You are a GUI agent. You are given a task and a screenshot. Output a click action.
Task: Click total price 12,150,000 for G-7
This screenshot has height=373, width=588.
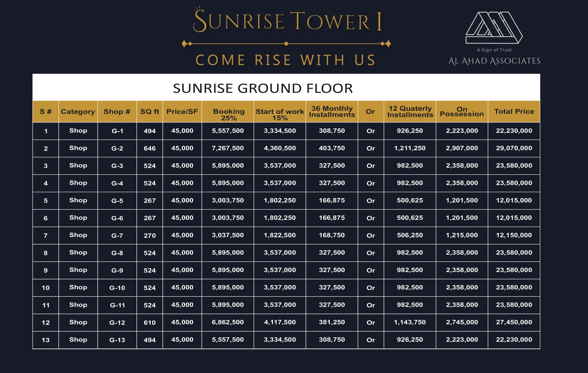(x=514, y=235)
